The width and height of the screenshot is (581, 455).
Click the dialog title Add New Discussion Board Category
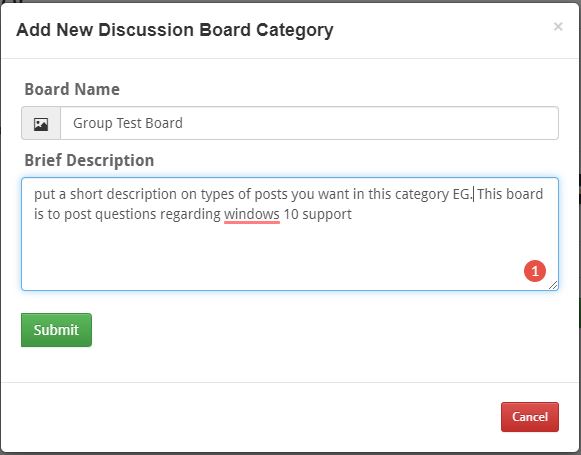click(175, 30)
